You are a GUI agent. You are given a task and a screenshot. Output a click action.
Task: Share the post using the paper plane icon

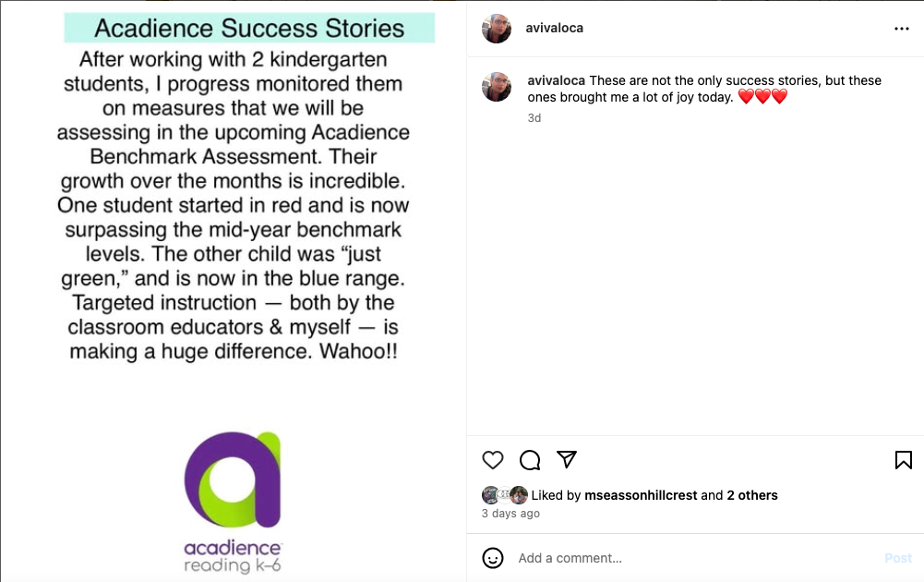566,459
